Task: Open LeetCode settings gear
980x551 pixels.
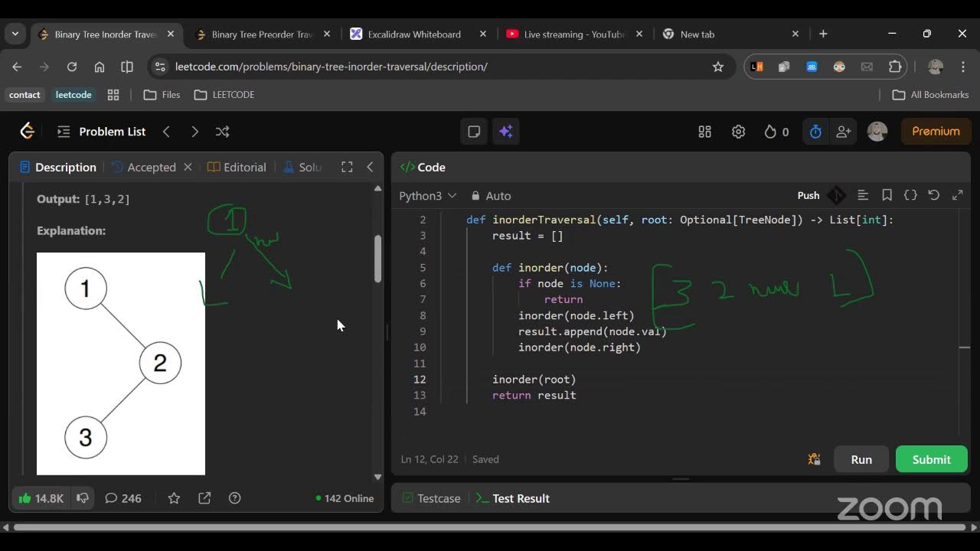Action: tap(738, 132)
